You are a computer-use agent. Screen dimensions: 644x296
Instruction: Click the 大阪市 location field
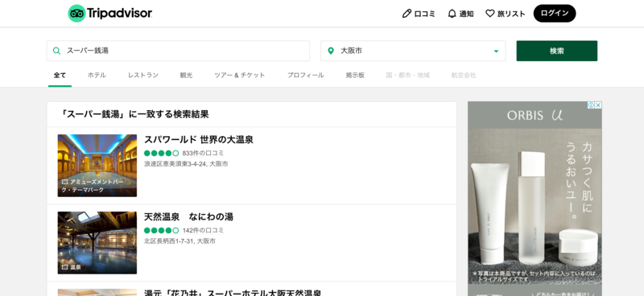(x=413, y=51)
